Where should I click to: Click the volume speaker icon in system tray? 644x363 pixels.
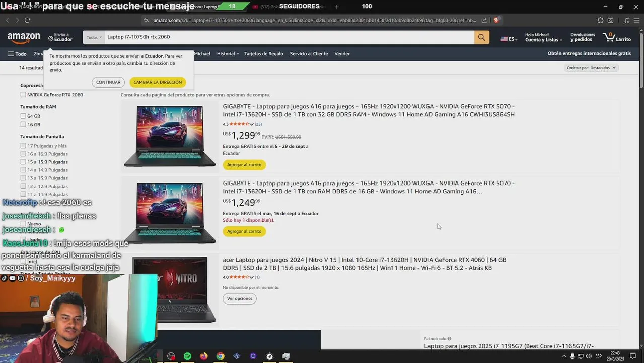(589, 356)
